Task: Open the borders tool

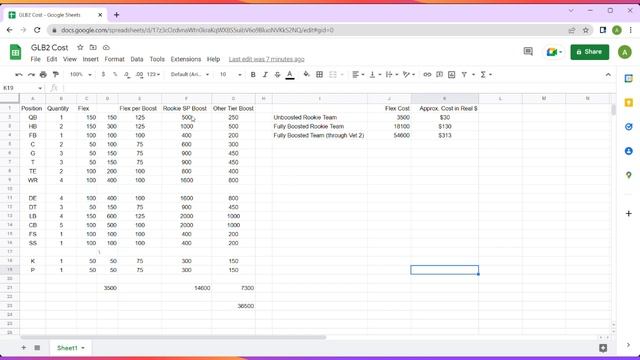Action: tap(320, 75)
